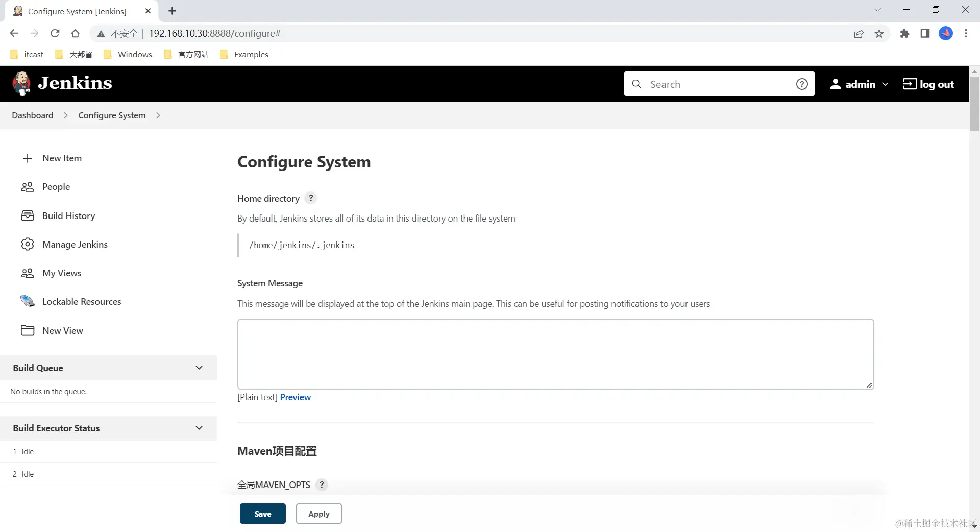Viewport: 980px width, 532px height.
Task: Go to Dashboard breadcrumb
Action: tap(33, 115)
